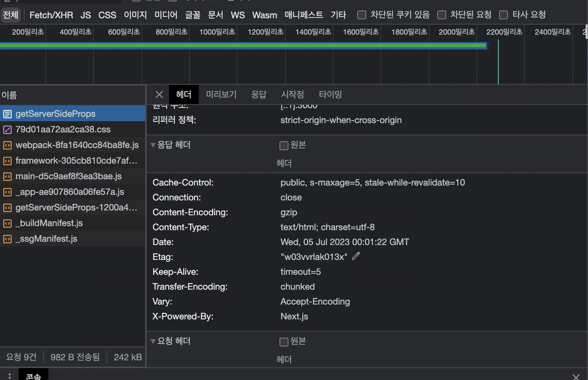Click the 982 B 전송됨 status entry

click(75, 357)
